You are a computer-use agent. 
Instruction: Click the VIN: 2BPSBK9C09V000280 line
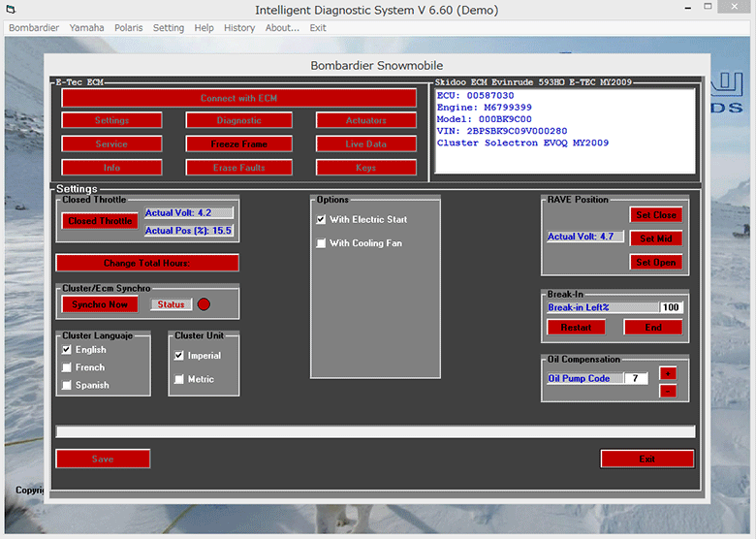coord(502,131)
